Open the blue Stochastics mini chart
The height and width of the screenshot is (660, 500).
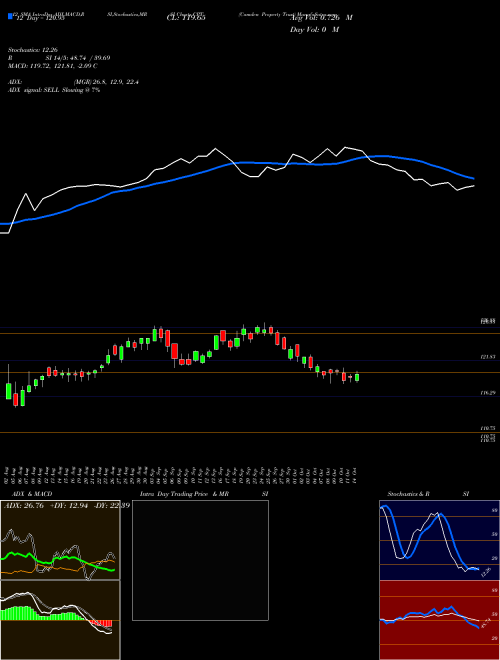(x=439, y=540)
